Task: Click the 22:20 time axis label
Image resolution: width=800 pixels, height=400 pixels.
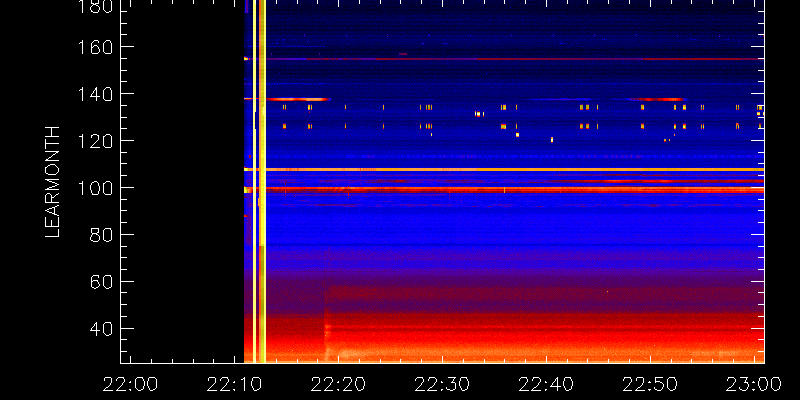Action: click(339, 384)
